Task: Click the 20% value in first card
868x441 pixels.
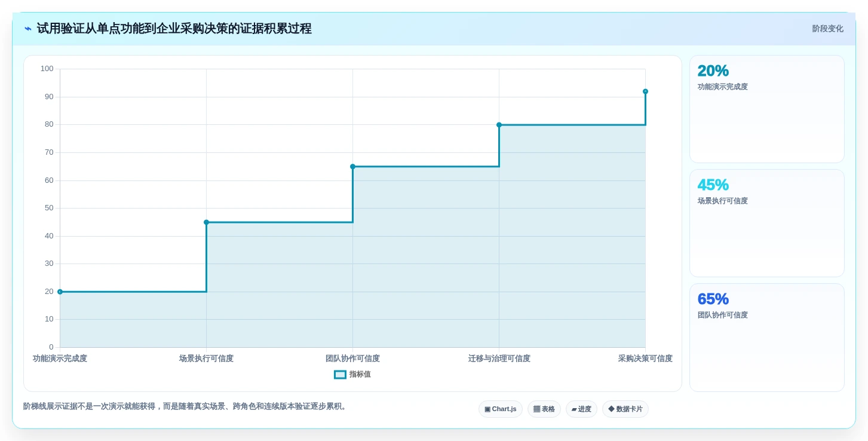Action: (x=713, y=71)
